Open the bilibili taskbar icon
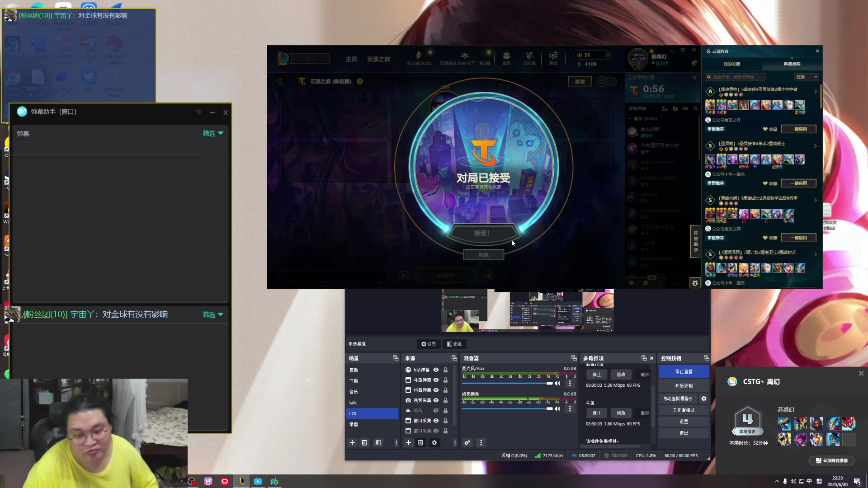Screen dimensions: 868x488 [258, 481]
